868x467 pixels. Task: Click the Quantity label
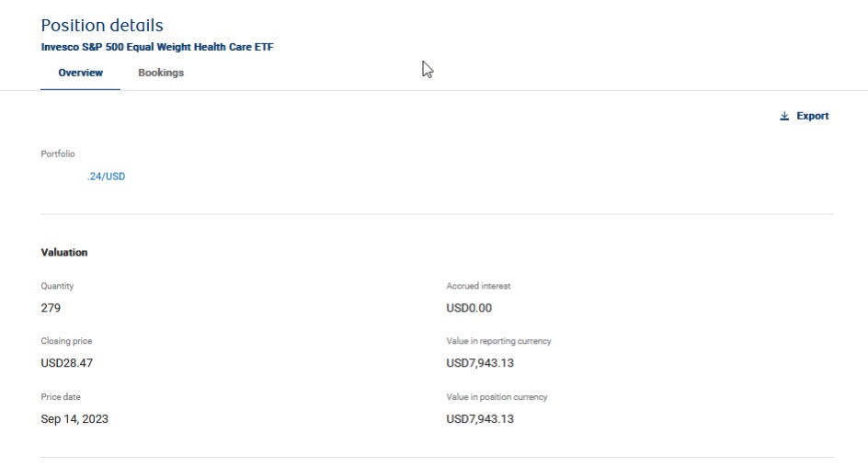(57, 286)
